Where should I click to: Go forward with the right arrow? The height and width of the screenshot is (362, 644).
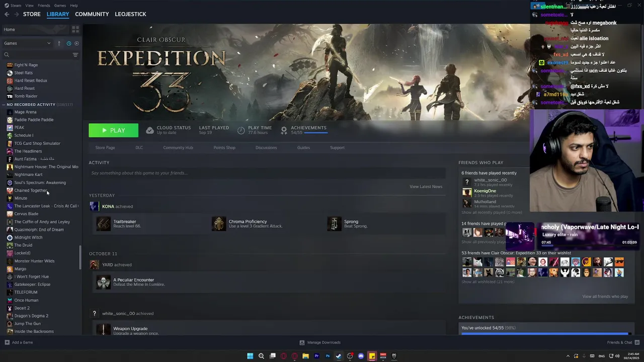pos(18,14)
